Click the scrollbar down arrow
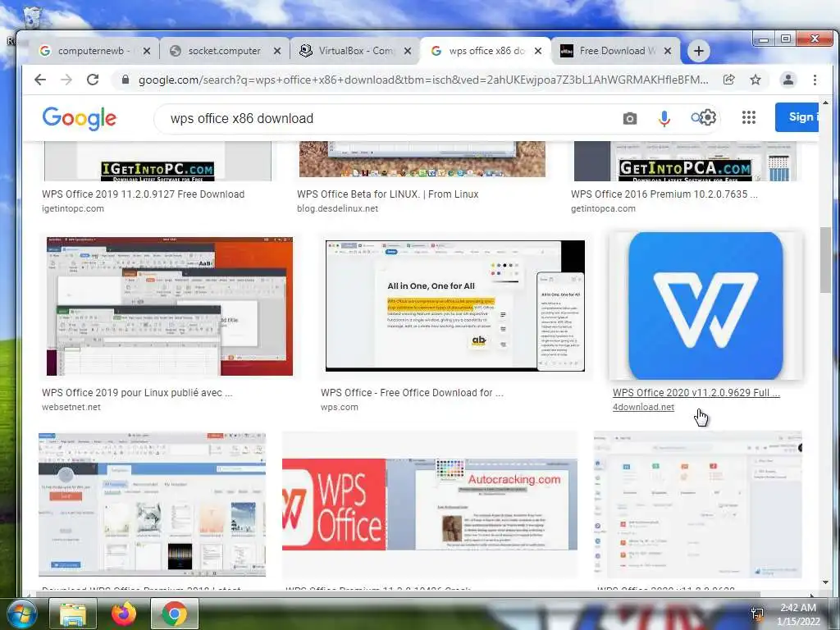 click(x=825, y=582)
